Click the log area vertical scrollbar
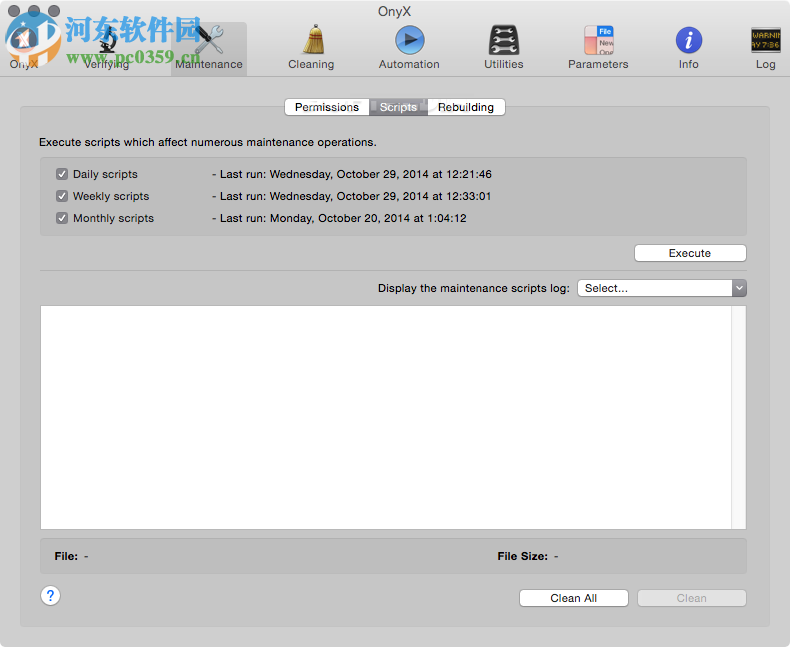 tap(739, 417)
